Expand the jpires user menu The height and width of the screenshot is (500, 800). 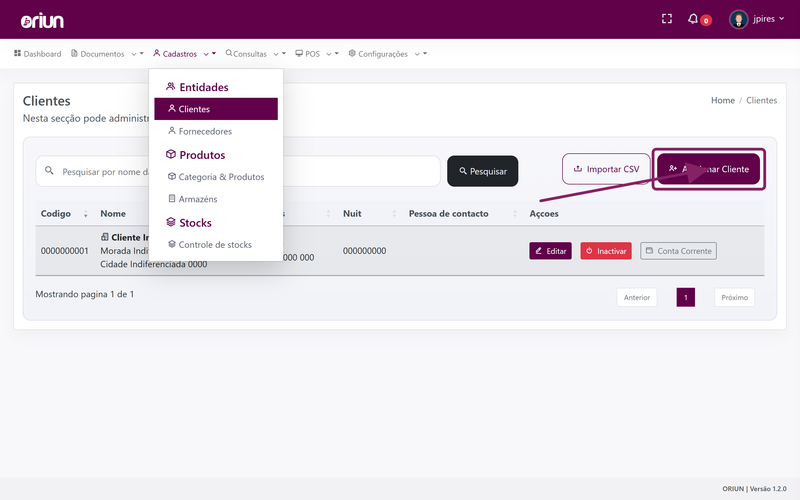(x=768, y=19)
